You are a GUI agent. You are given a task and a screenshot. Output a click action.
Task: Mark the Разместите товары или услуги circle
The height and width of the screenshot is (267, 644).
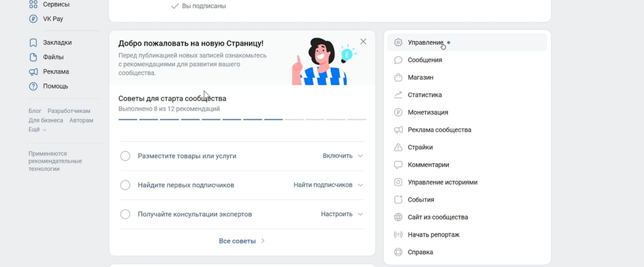pyautogui.click(x=125, y=156)
